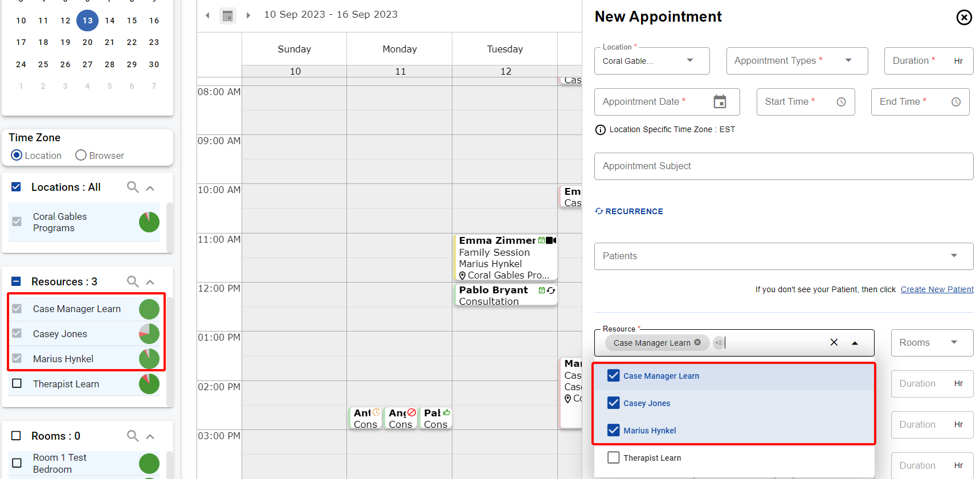
Task: Click the Create New Patient link
Action: point(937,289)
